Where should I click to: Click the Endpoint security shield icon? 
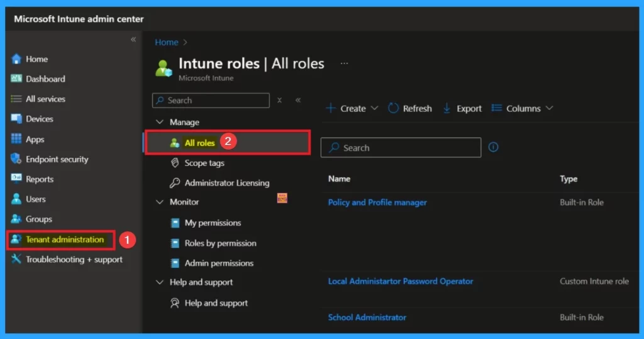(x=16, y=158)
